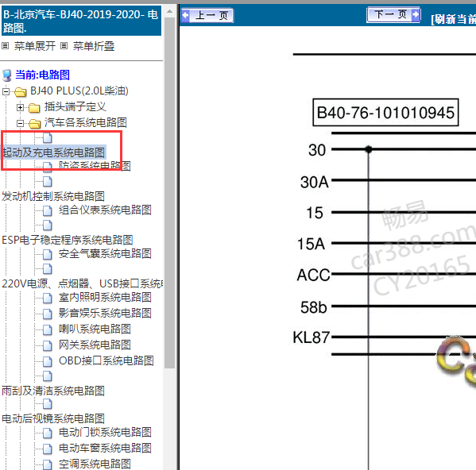The height and width of the screenshot is (470, 476).
Task: Click the 当前:电路图 link
Action: pyautogui.click(x=42, y=75)
